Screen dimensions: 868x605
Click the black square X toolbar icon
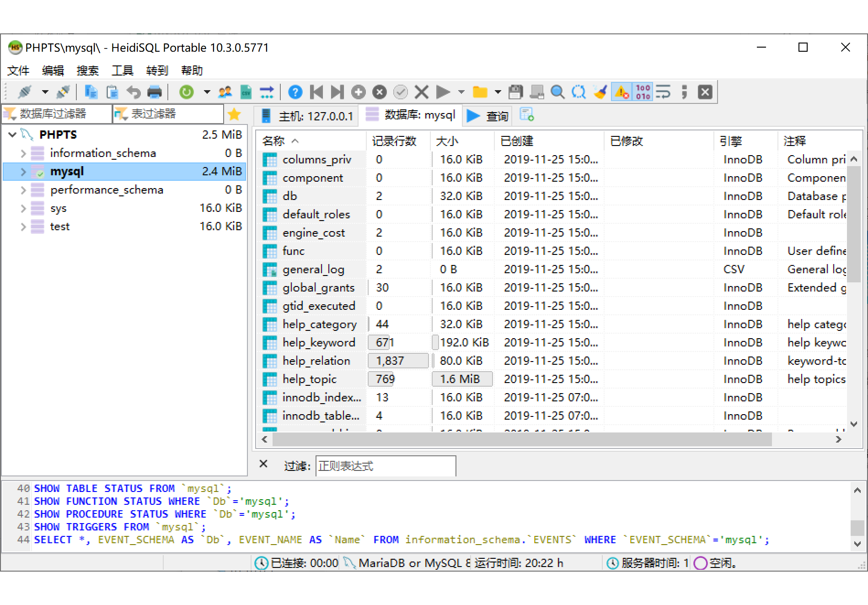[x=705, y=92]
